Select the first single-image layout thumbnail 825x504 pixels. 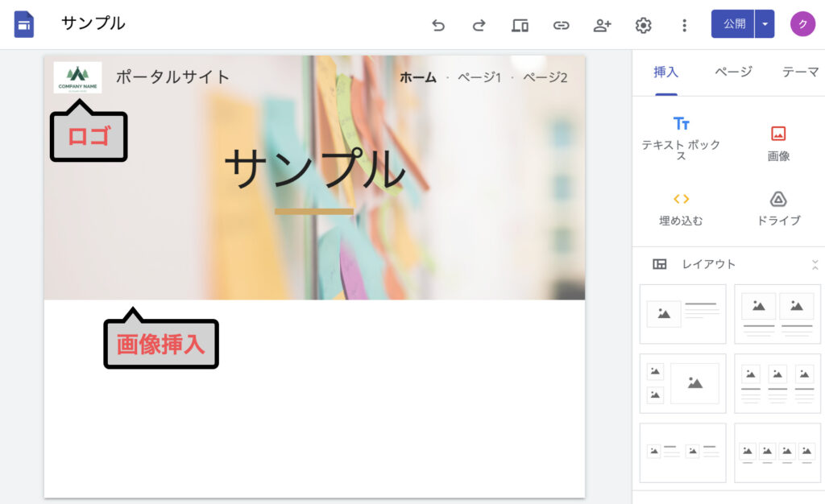click(682, 314)
